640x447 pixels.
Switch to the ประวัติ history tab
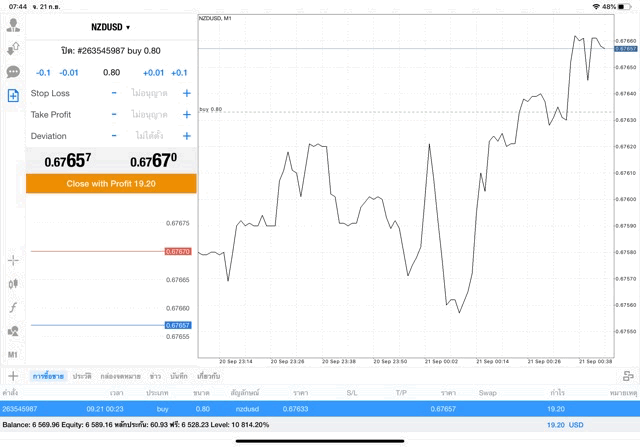pyautogui.click(x=82, y=376)
